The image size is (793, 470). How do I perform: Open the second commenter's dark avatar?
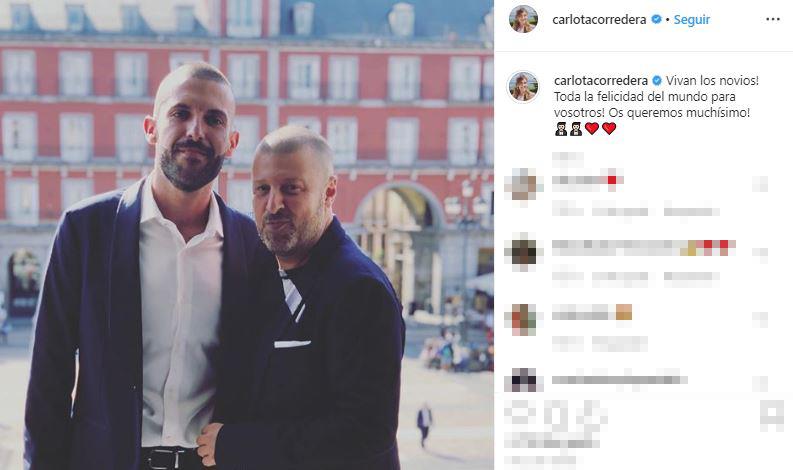(523, 251)
